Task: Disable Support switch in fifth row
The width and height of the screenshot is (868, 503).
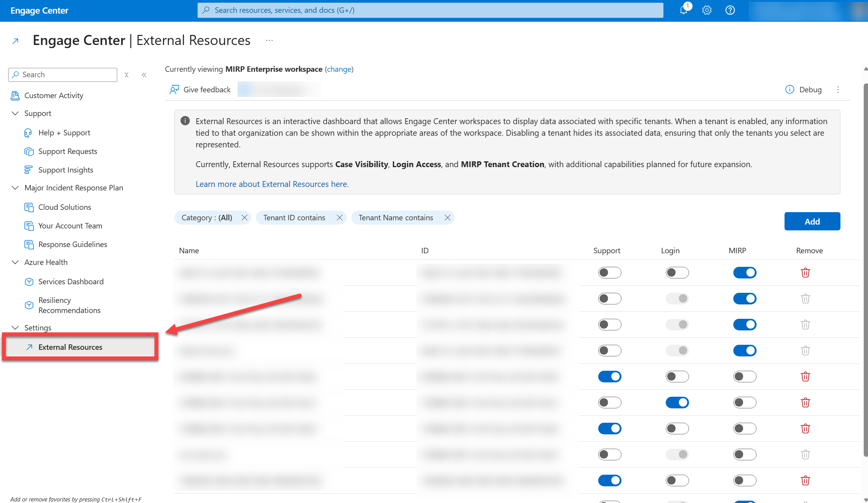Action: tap(610, 377)
